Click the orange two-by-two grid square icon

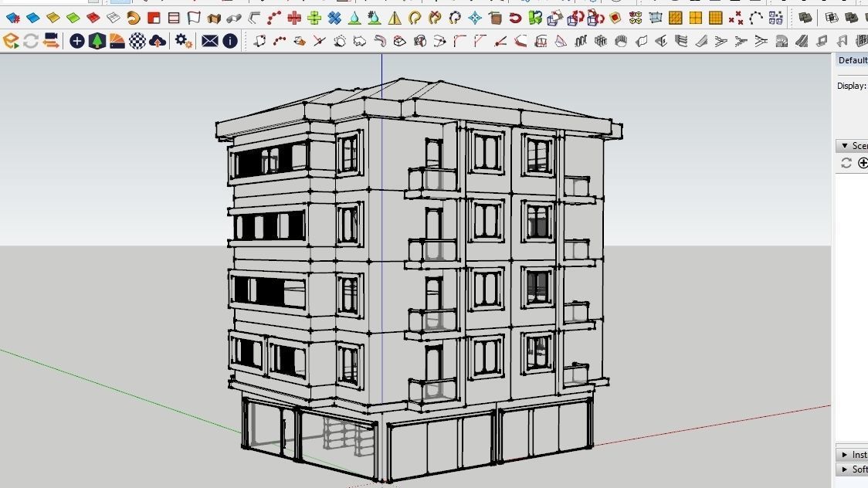pos(695,19)
